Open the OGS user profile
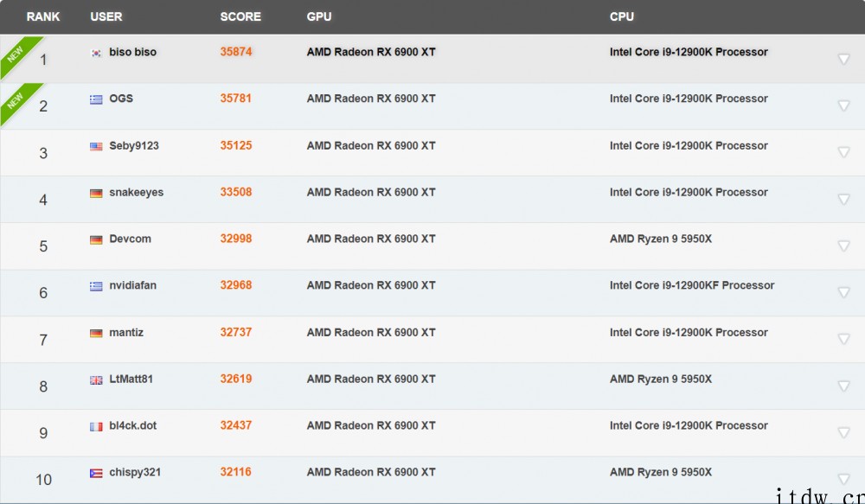The height and width of the screenshot is (504, 865). pyautogui.click(x=121, y=99)
